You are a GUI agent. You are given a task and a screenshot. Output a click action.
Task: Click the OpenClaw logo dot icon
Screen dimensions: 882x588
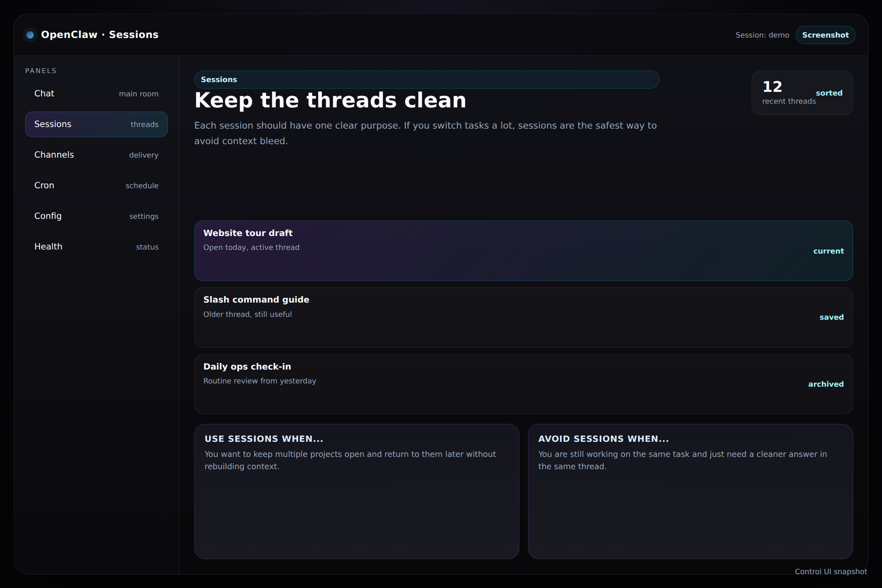[x=30, y=35]
